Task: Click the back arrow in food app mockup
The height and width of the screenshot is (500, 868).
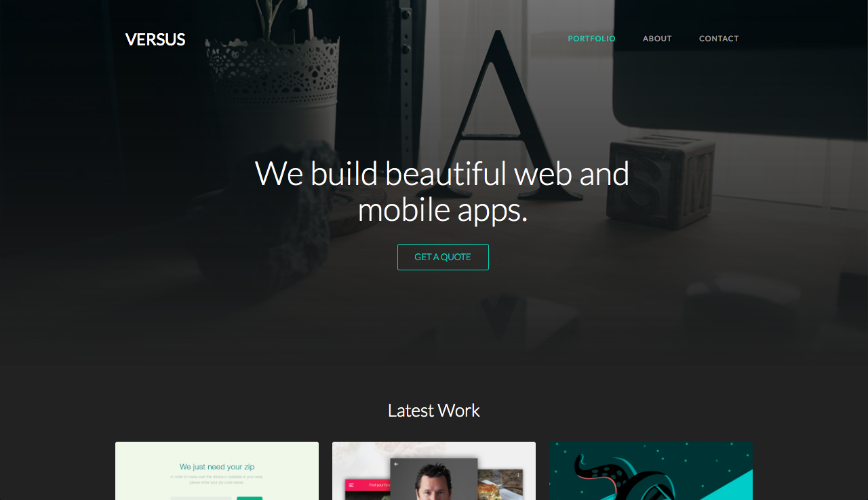Action: (x=396, y=464)
